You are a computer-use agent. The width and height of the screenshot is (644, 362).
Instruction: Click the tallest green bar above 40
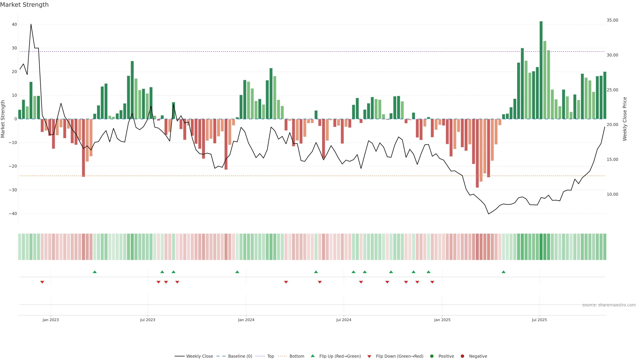[x=541, y=70]
